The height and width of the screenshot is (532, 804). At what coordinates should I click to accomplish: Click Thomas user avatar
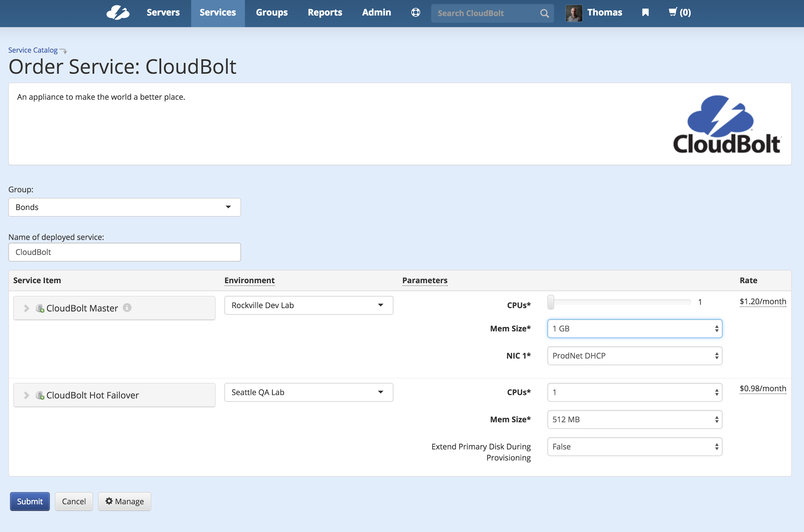point(574,13)
